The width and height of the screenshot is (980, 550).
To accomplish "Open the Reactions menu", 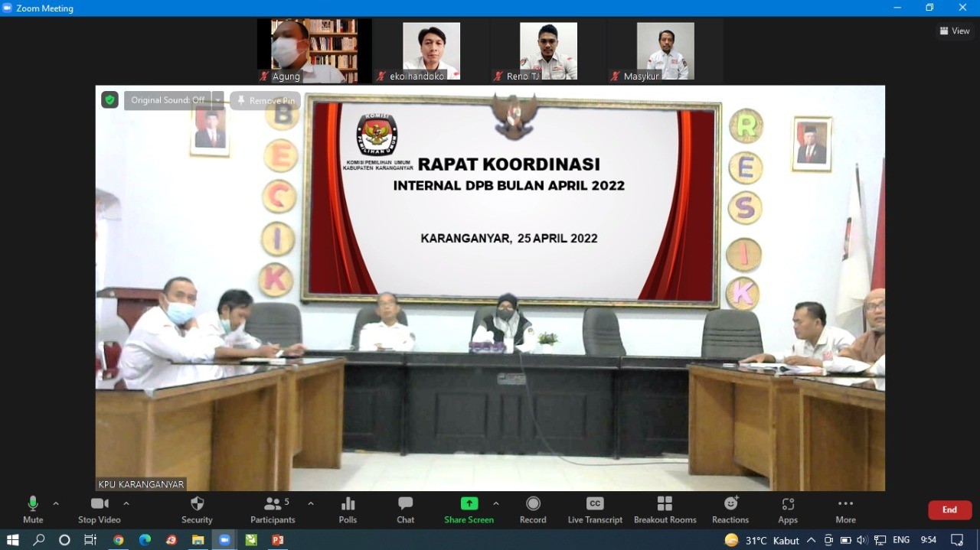I will coord(730,509).
